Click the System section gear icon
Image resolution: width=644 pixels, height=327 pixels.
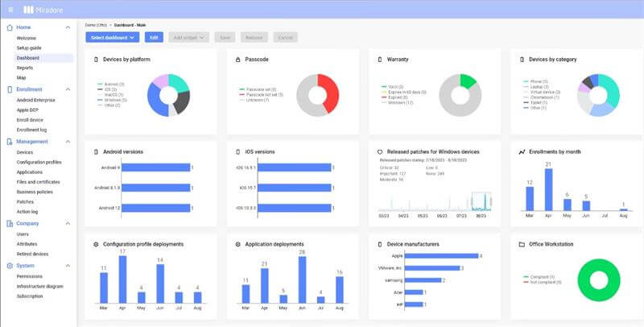point(9,265)
